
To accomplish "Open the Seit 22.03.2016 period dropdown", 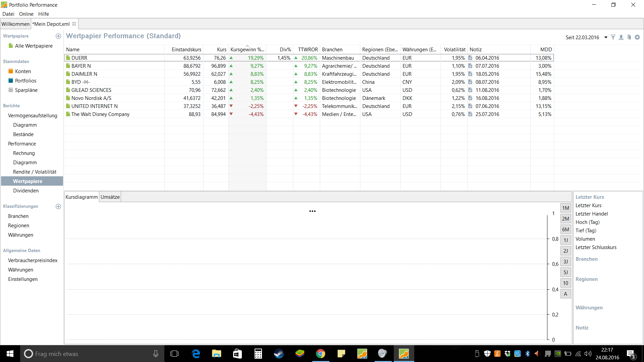I will click(606, 37).
